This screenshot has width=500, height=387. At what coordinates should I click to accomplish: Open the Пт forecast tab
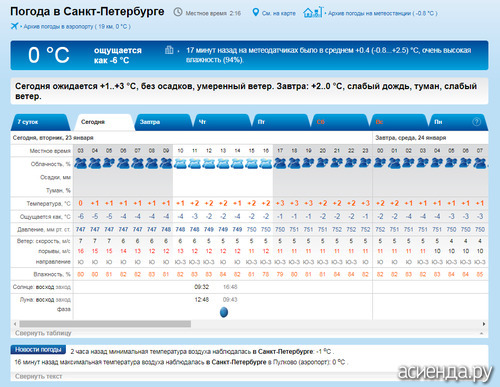coord(280,122)
